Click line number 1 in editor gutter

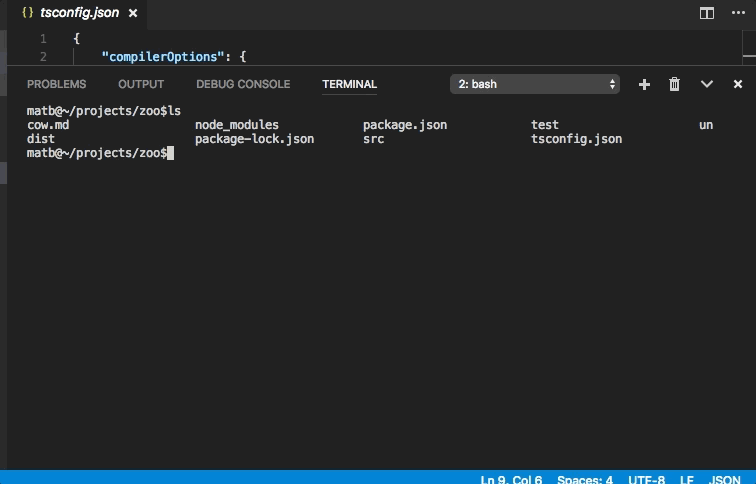(x=43, y=39)
